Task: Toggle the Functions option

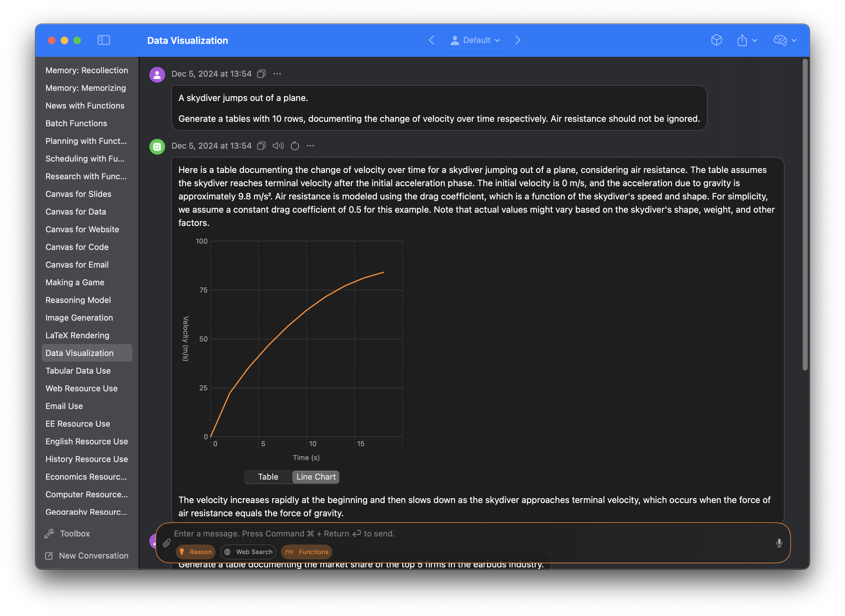Action: point(307,552)
